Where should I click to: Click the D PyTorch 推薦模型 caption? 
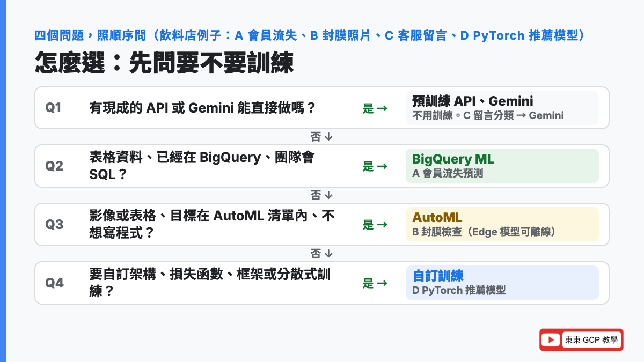pos(459,290)
